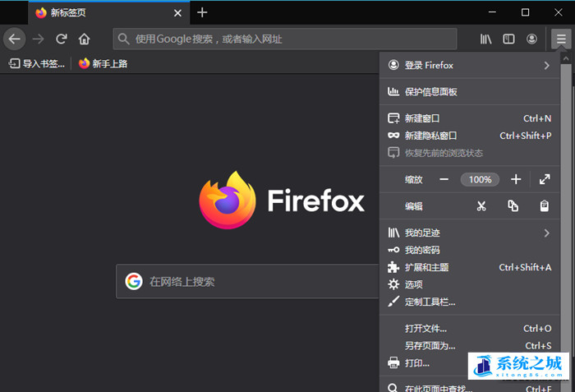Click the scroll-up arrow of menu panel
Screen dimensions: 575x392
pyautogui.click(x=566, y=58)
